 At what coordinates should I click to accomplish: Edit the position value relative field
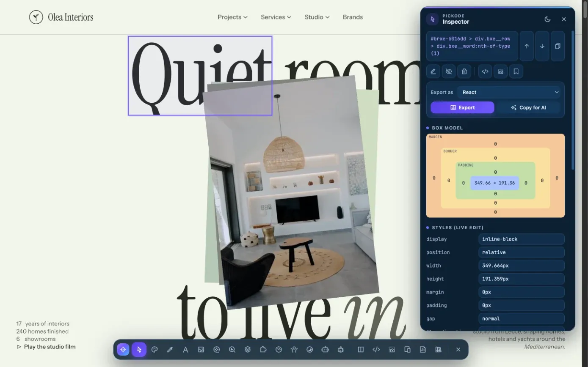click(522, 252)
